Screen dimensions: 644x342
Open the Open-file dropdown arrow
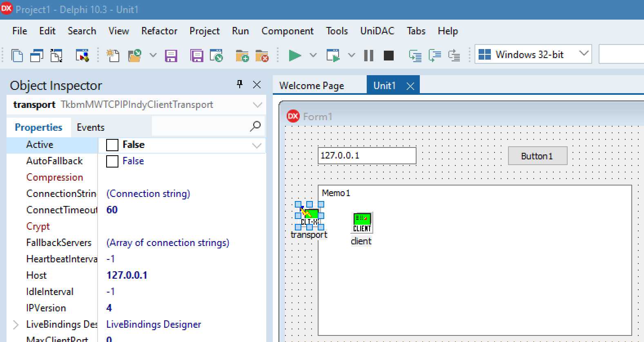pos(153,55)
